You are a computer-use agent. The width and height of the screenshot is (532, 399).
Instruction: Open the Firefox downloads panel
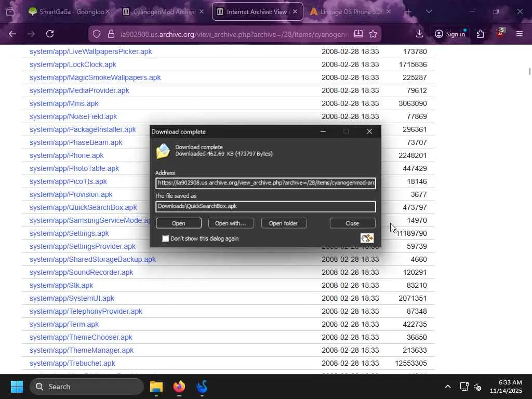(419, 34)
